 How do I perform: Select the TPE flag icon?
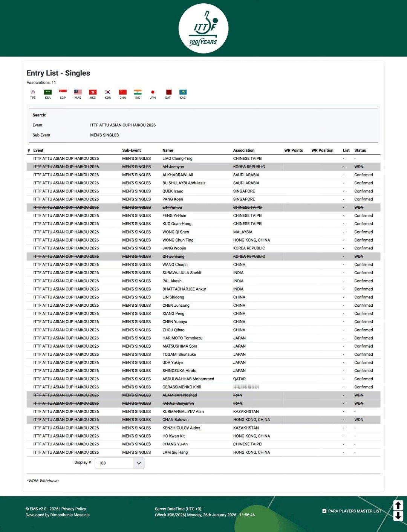tap(33, 92)
